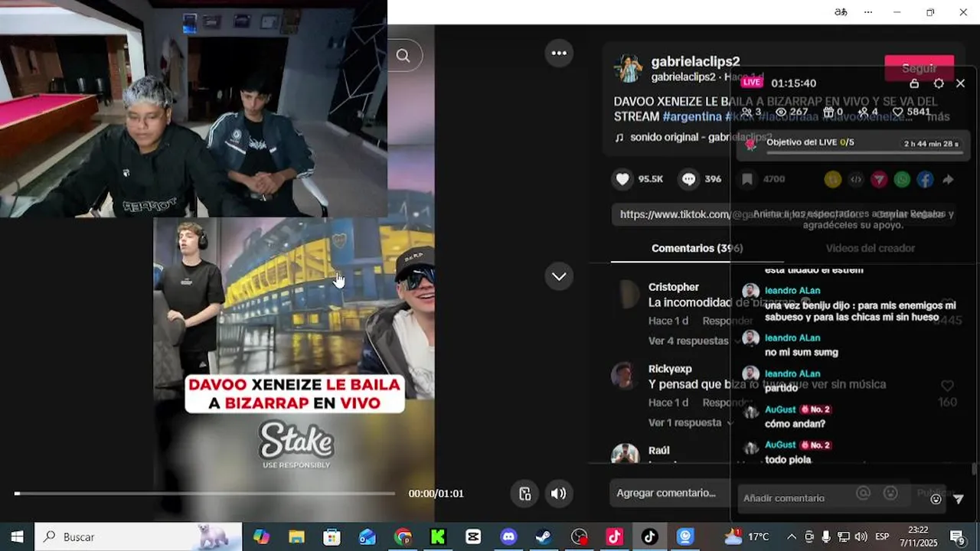Open likes count (5841) in LIVE overlay
Screen dimensions: 980x551
[x=911, y=112]
